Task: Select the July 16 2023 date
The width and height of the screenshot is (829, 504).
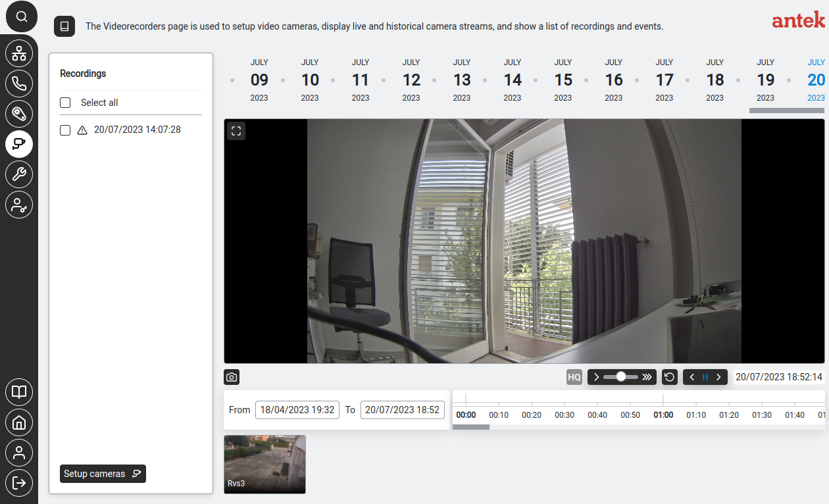Action: tap(614, 80)
